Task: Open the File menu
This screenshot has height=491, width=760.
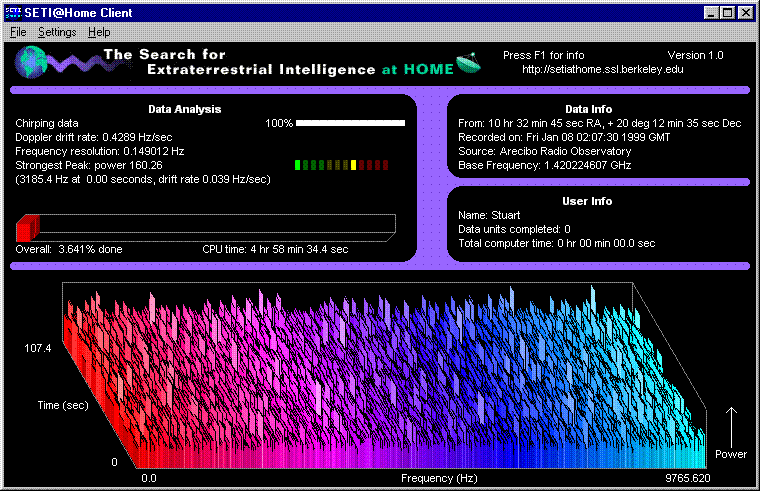Action: pyautogui.click(x=18, y=32)
